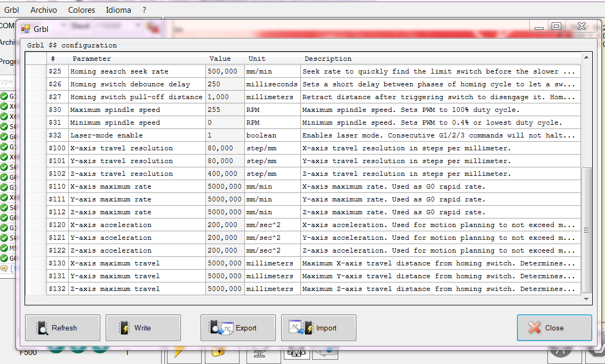Select value of X-axis maximum rate
Image resolution: width=605 pixels, height=364 pixels.
225,186
